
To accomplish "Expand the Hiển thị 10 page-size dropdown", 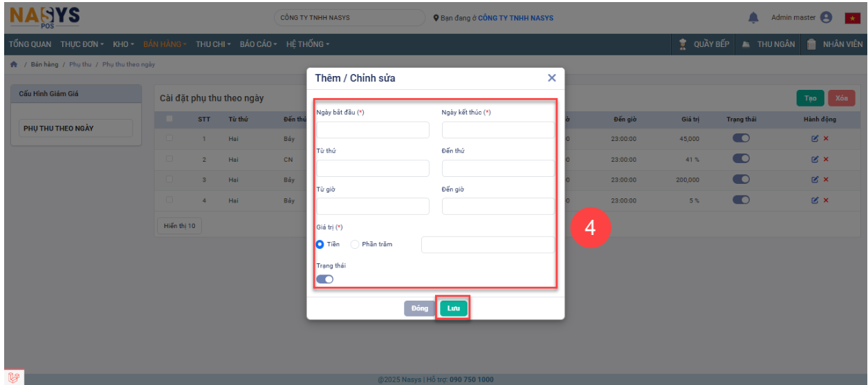I will coord(178,226).
